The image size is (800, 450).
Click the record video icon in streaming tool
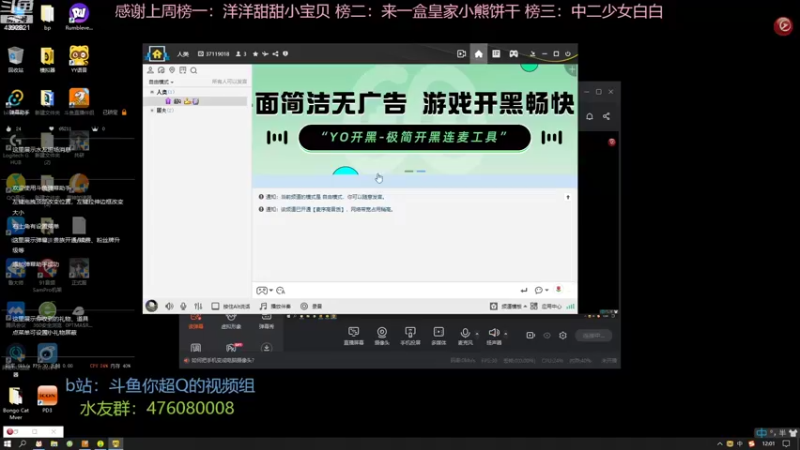coord(531,335)
